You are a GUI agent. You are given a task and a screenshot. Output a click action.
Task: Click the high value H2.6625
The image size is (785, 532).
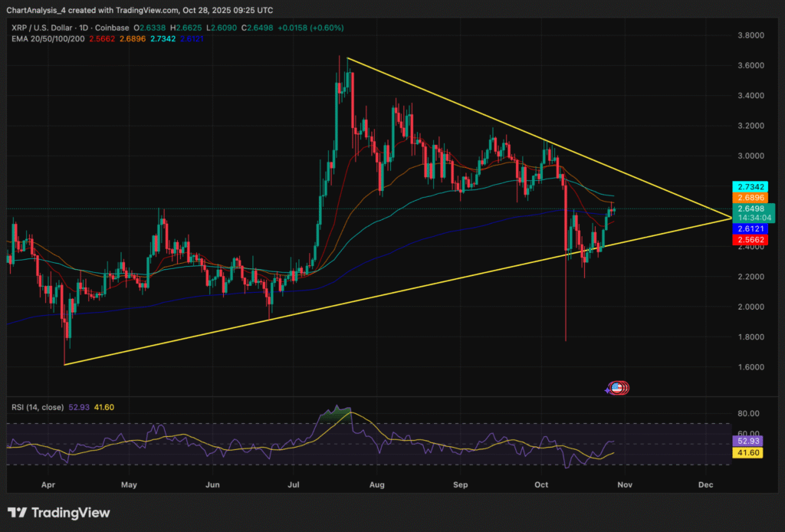click(x=186, y=28)
